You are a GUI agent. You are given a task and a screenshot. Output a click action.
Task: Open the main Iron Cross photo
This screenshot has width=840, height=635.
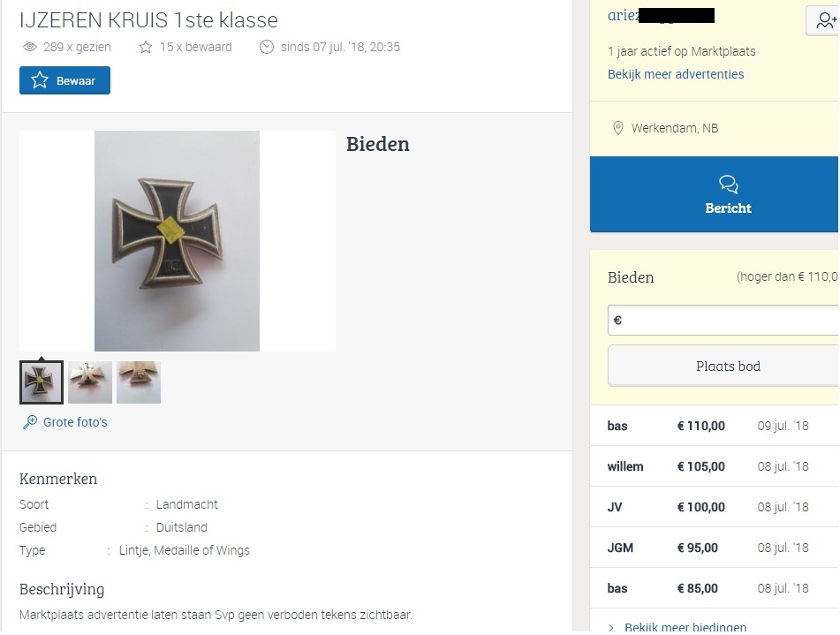pos(177,241)
